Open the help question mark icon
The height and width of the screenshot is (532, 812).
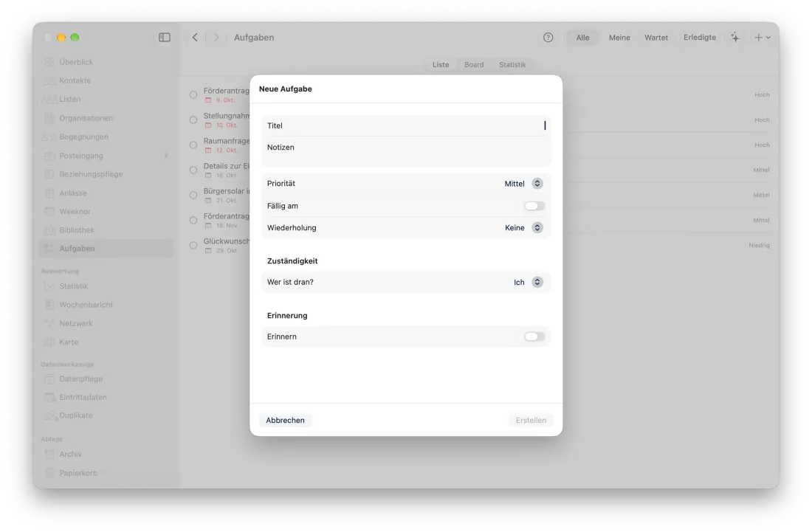pos(548,37)
